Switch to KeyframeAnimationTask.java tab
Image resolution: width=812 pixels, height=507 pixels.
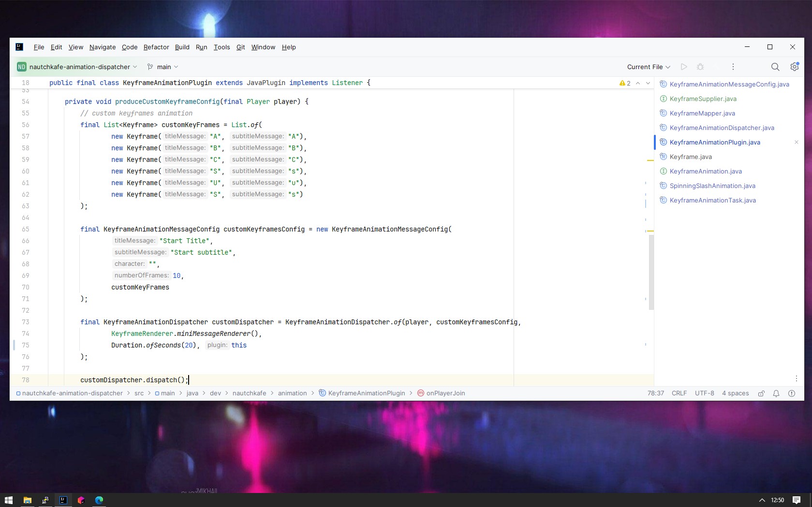point(729,200)
